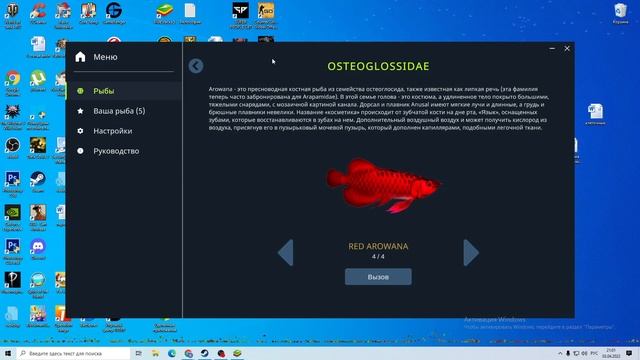The width and height of the screenshot is (640, 360).
Task: Open the Меню home icon
Action: click(x=80, y=57)
